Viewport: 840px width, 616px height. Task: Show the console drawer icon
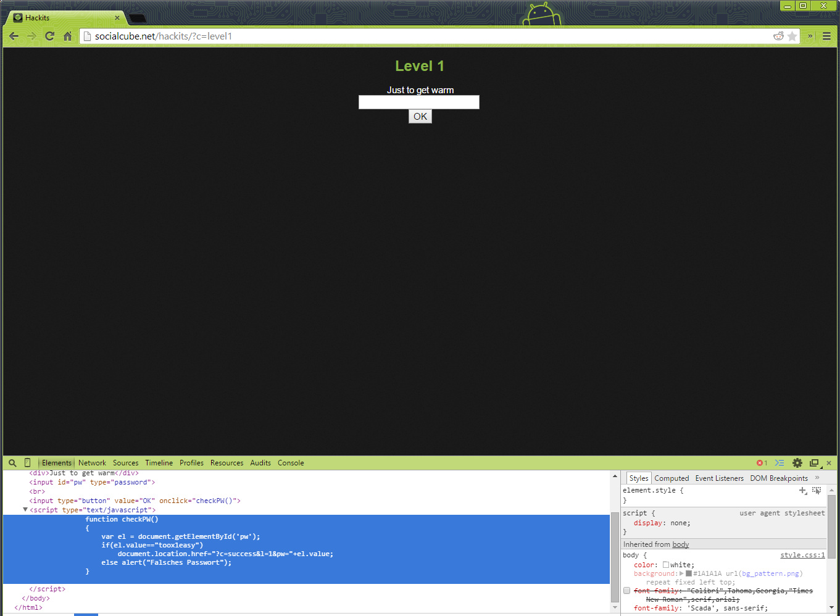pos(780,463)
